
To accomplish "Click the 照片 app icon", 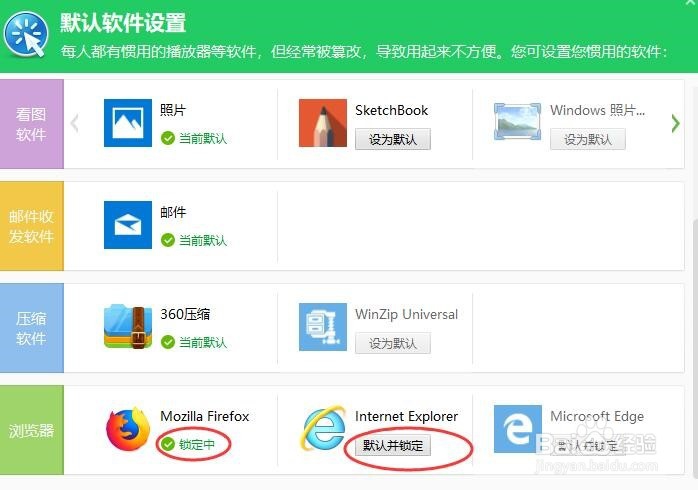I will [x=128, y=123].
